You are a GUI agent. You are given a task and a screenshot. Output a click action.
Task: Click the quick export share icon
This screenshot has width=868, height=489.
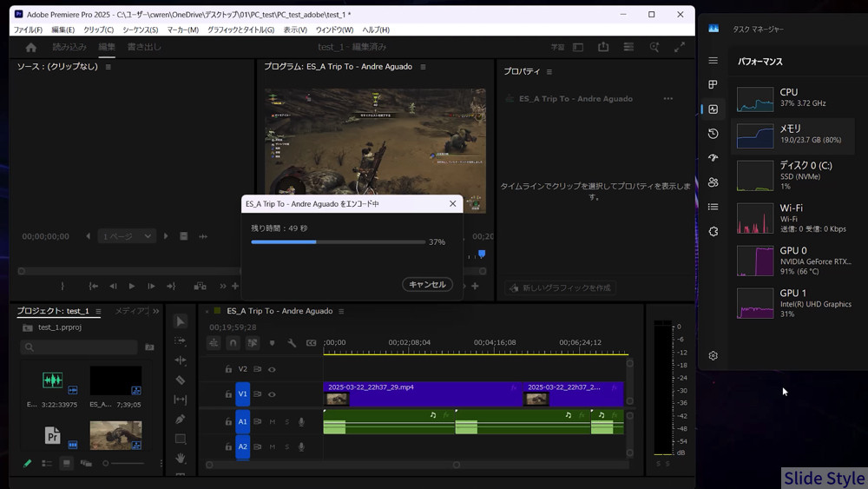click(603, 47)
